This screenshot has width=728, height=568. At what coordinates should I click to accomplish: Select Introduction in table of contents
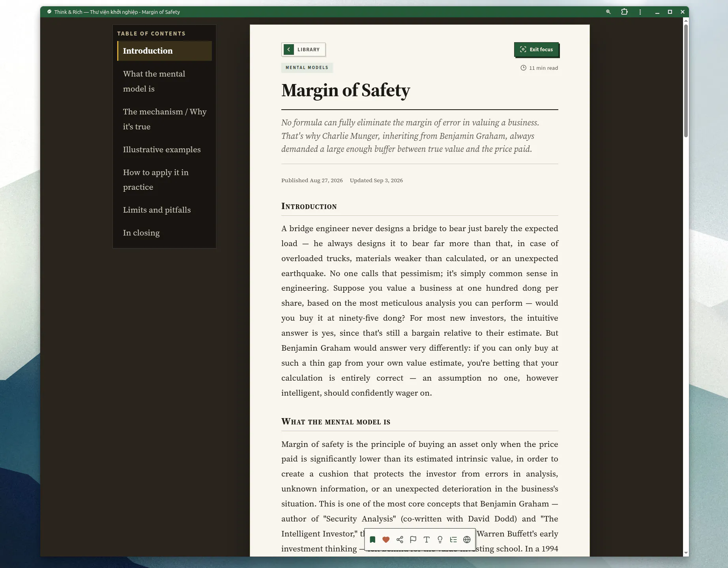(x=164, y=51)
